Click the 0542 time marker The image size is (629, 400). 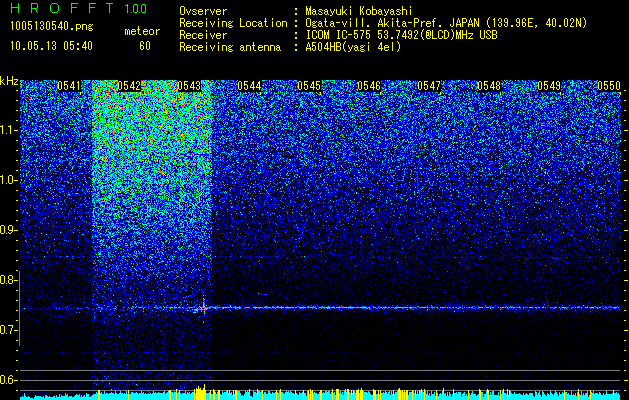(x=130, y=86)
